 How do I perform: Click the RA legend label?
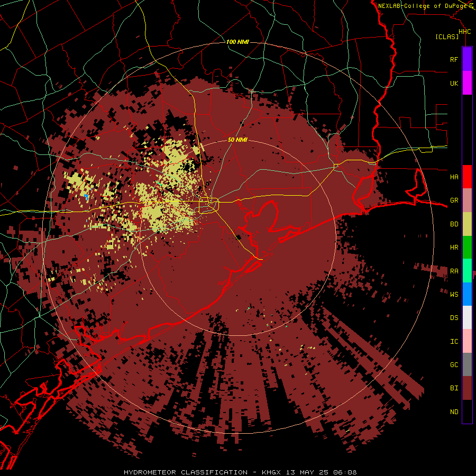click(454, 271)
